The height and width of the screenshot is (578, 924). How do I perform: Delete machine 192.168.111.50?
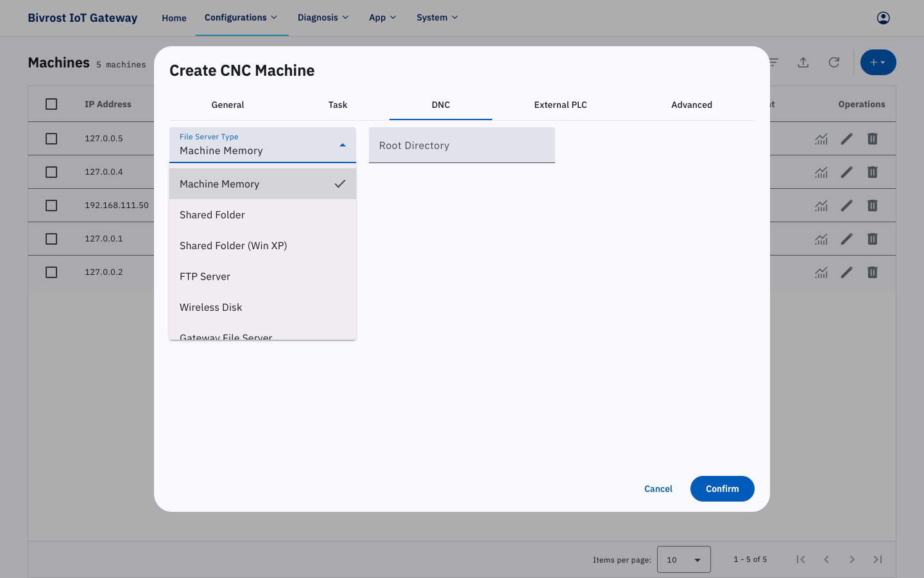(x=873, y=206)
